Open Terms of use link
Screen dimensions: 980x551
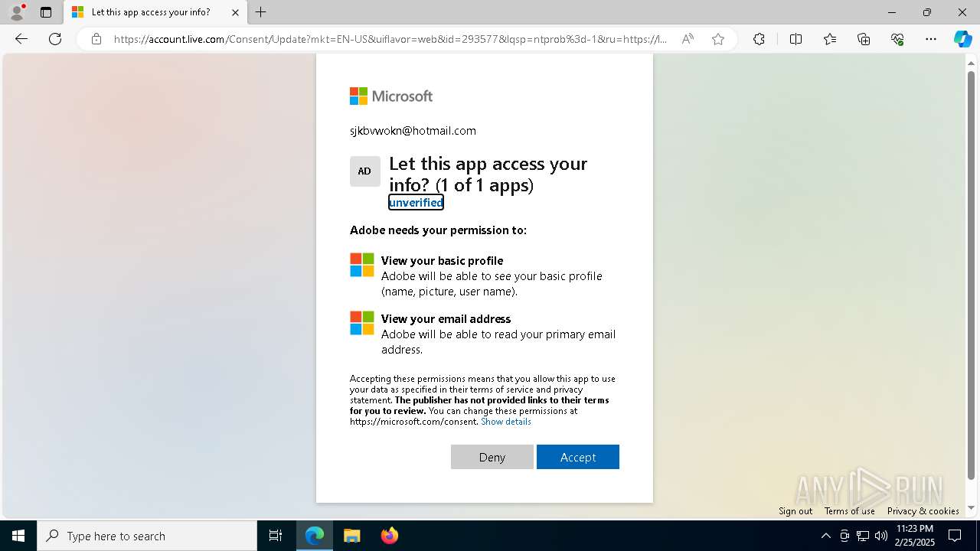click(x=850, y=511)
